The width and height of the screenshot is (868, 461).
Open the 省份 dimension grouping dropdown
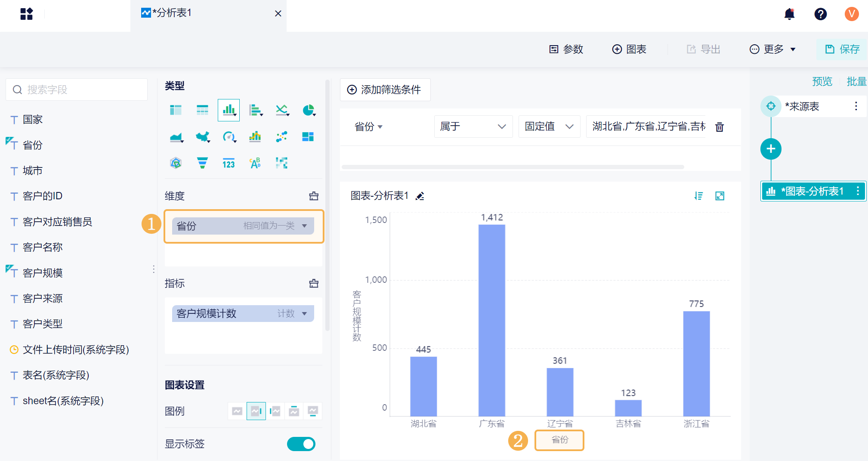(305, 226)
